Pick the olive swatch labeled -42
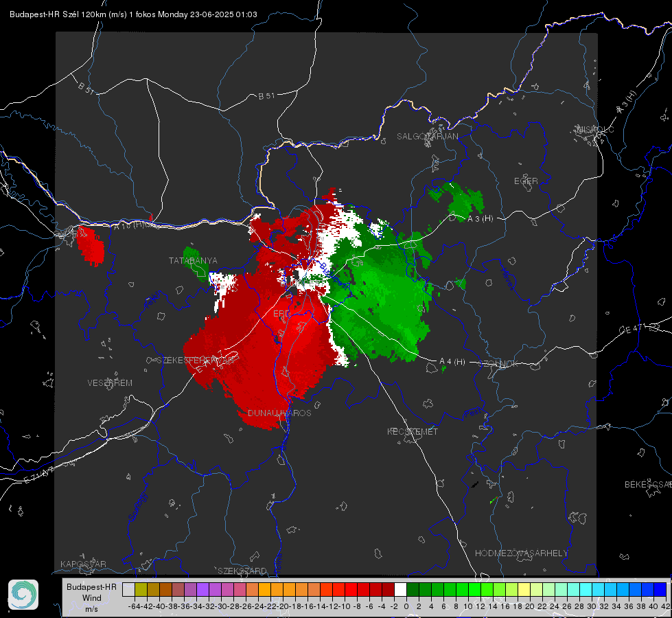The width and height of the screenshot is (672, 618). (141, 589)
